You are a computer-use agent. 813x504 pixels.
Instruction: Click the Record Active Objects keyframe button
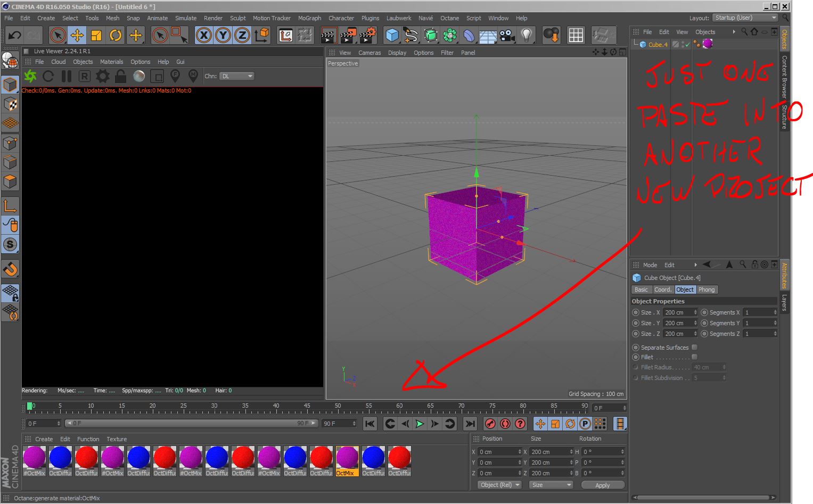490,424
